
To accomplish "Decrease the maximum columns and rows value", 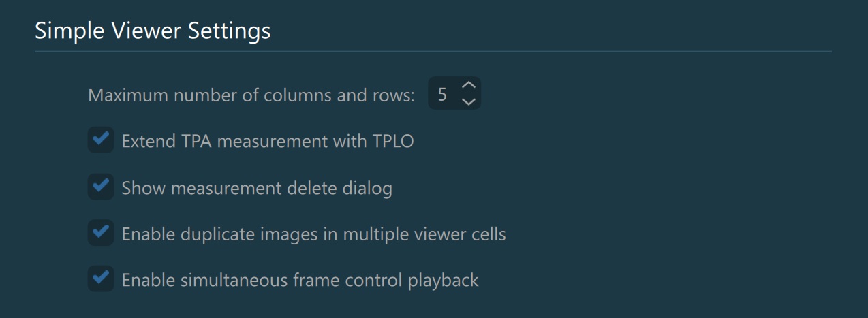I will click(468, 101).
